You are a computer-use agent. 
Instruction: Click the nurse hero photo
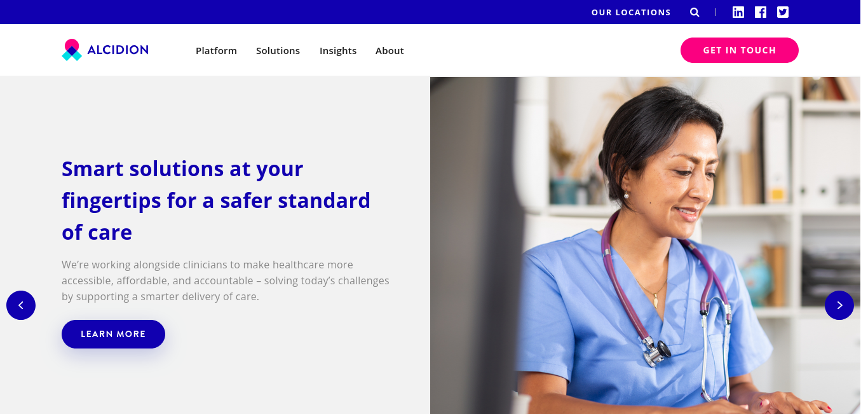[x=645, y=245]
